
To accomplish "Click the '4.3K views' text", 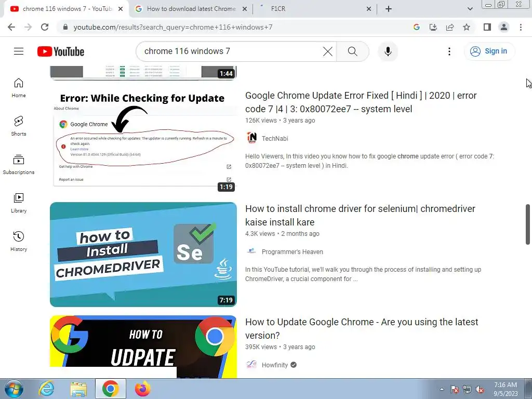I will click(260, 234).
